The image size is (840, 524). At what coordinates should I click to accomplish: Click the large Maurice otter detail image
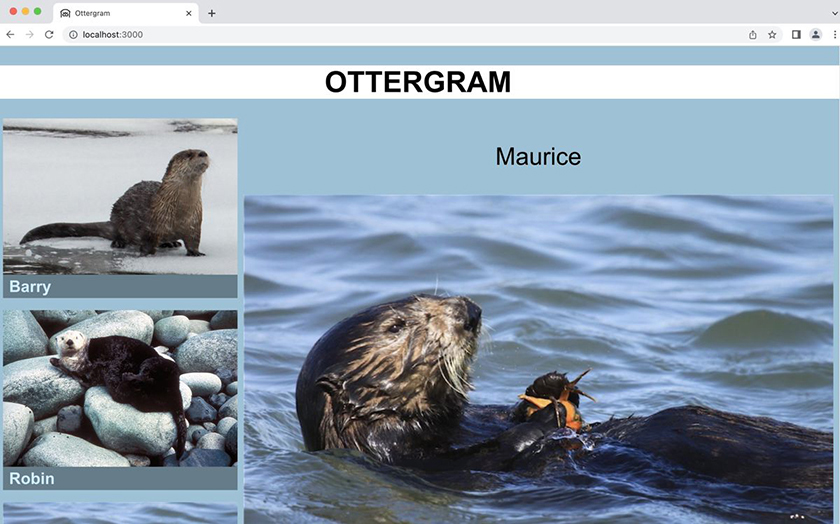pos(538,360)
